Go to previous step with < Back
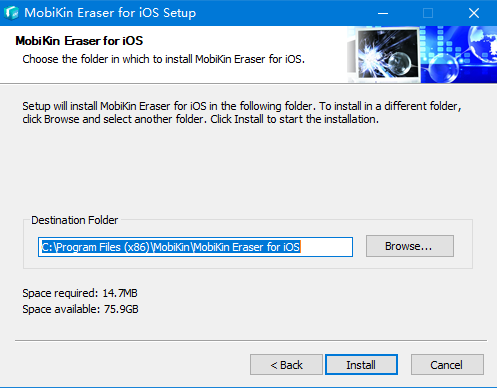 286,365
